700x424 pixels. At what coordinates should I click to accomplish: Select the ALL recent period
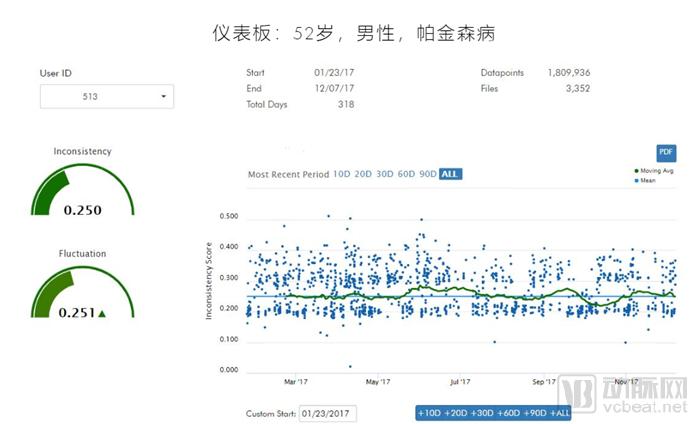pyautogui.click(x=450, y=174)
